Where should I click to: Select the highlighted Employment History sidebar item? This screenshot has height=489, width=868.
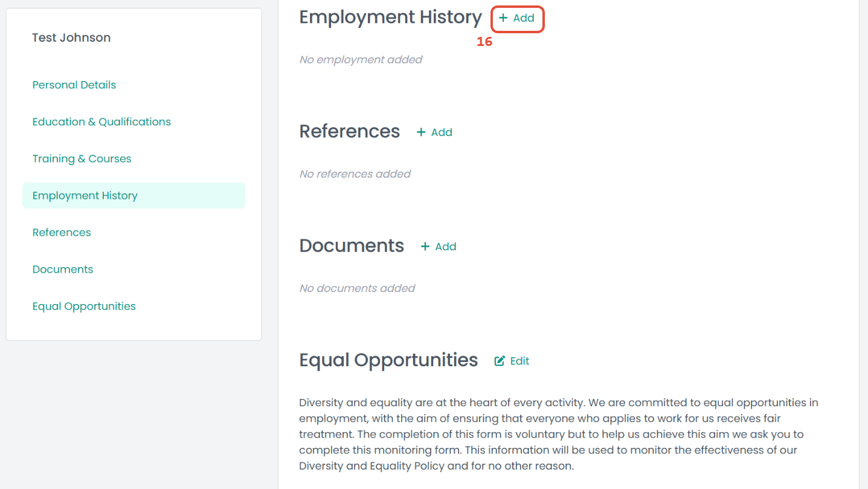click(85, 195)
